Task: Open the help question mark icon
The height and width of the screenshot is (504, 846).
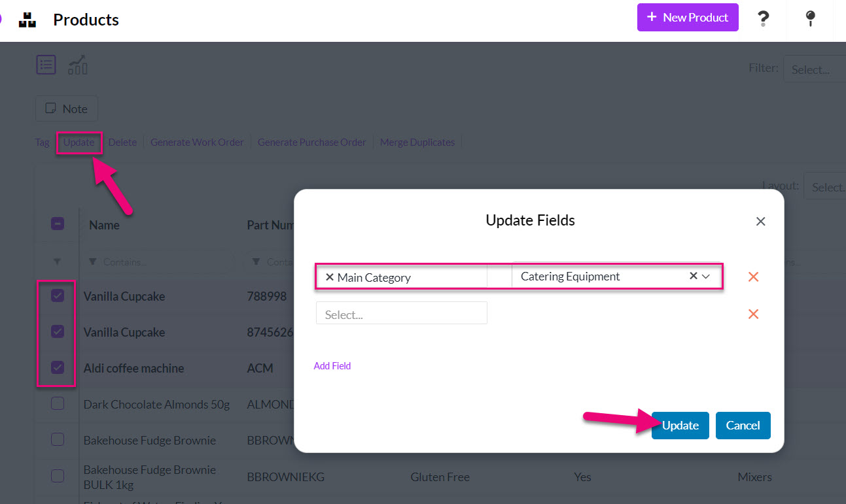Action: click(x=763, y=19)
